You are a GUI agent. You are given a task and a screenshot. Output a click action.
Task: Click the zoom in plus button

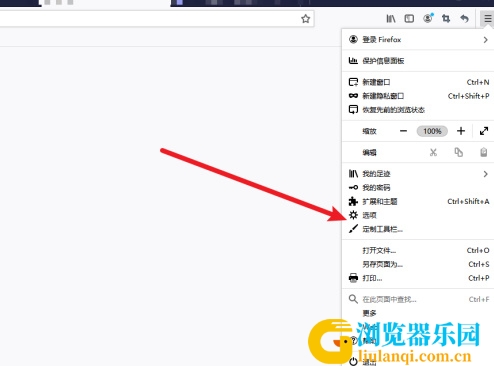(461, 131)
